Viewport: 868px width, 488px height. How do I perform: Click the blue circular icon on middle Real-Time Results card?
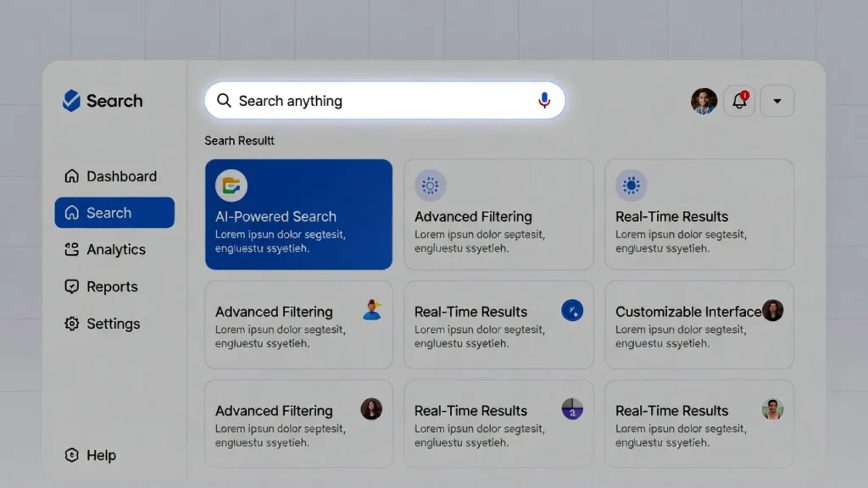click(572, 310)
